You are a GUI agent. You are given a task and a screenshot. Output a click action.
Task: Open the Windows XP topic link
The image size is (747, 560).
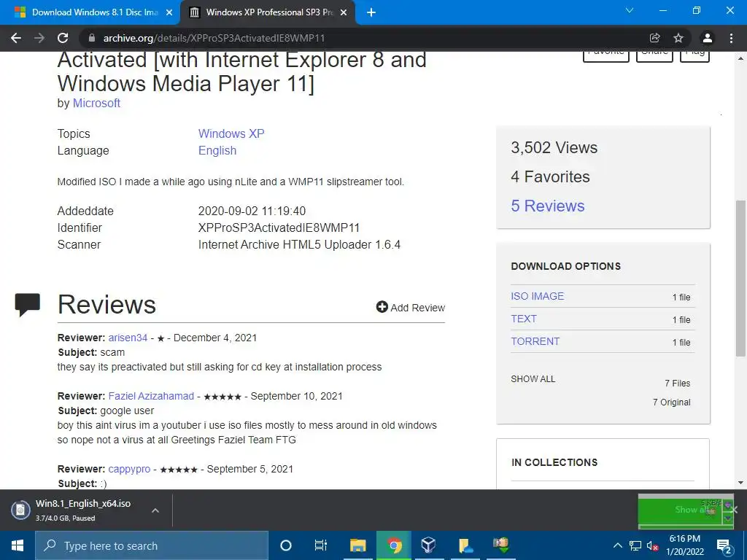click(231, 134)
